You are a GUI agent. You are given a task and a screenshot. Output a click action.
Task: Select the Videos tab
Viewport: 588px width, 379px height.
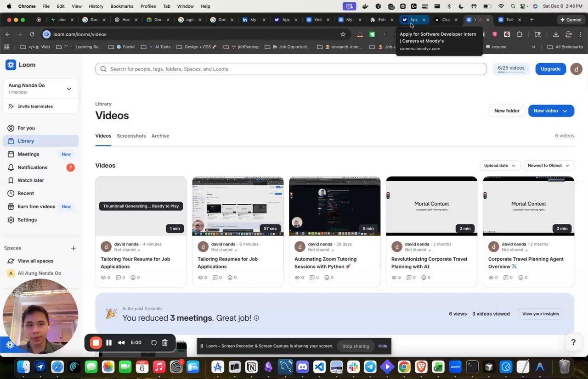point(103,136)
